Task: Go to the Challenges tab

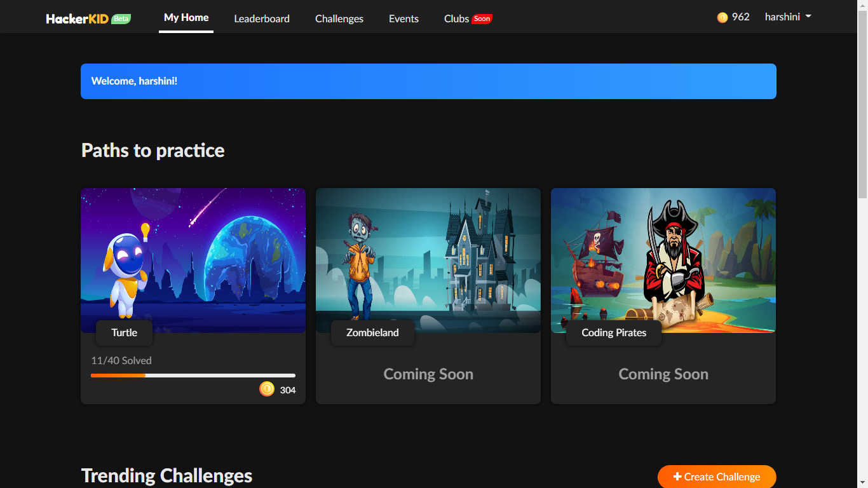Action: coord(339,18)
